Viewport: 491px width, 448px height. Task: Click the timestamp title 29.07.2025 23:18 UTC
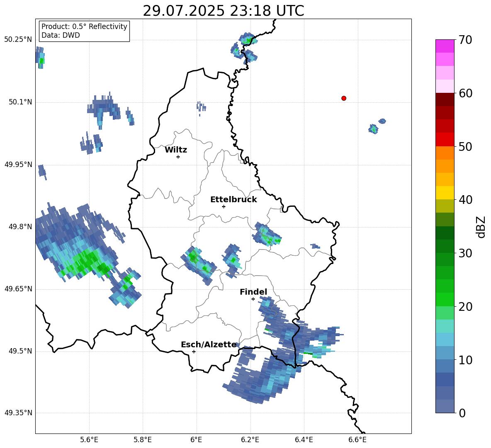223,11
